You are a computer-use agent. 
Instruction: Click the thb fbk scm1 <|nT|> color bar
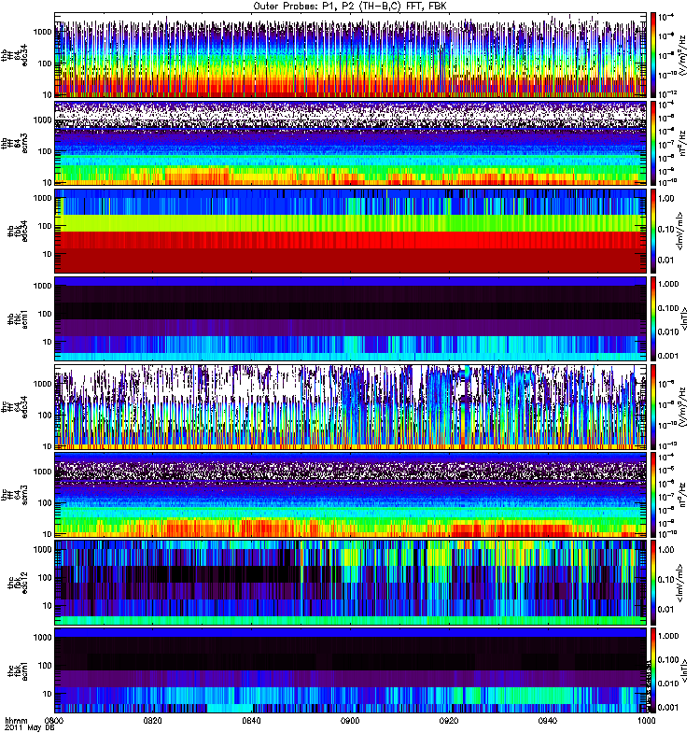click(654, 319)
